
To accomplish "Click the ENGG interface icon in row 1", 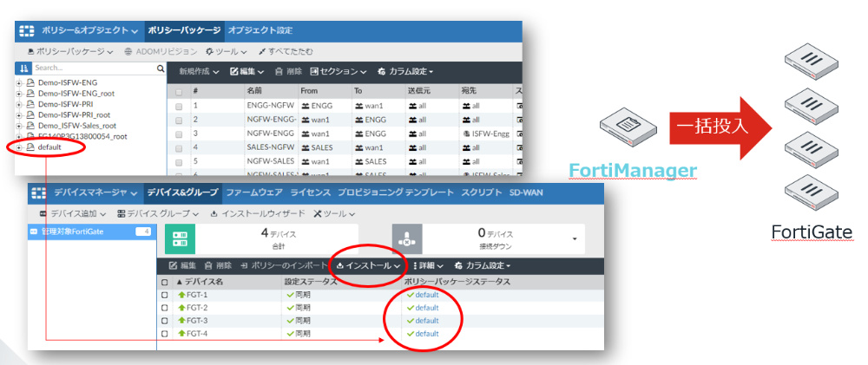I will (306, 105).
